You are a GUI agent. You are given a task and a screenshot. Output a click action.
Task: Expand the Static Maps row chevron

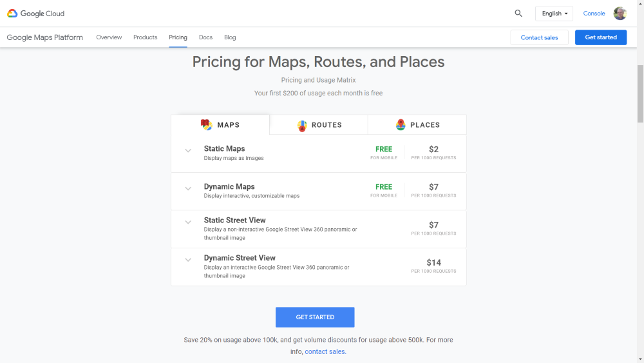click(x=188, y=150)
